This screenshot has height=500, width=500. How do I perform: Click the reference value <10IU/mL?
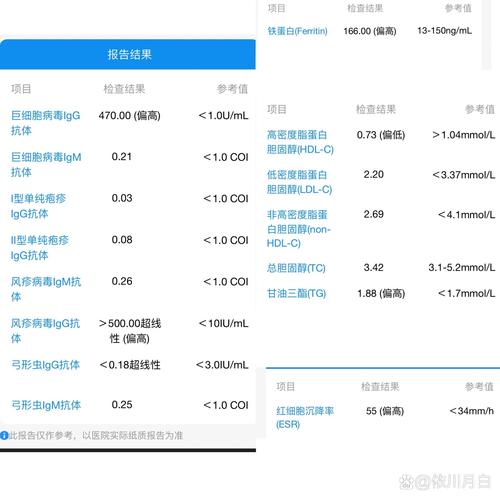223,323
